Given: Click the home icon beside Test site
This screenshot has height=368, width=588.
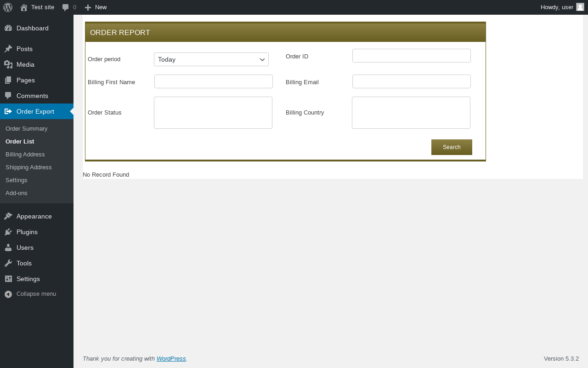Looking at the screenshot, I should [24, 7].
